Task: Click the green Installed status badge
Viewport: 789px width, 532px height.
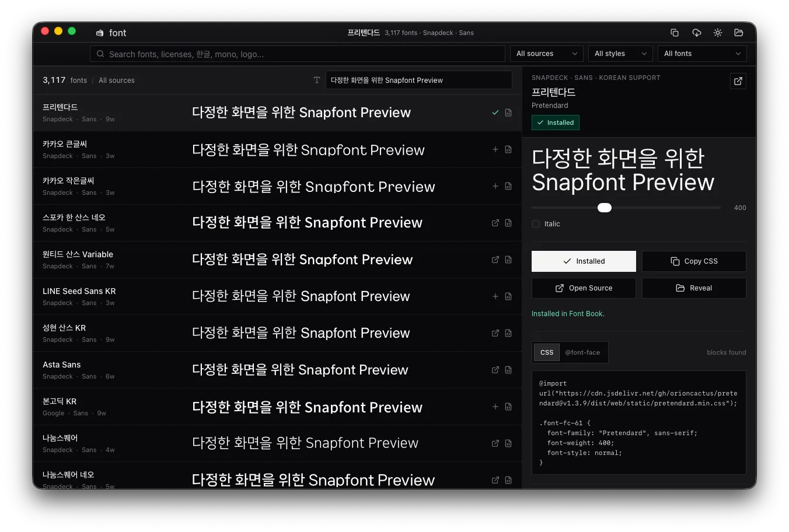Action: pos(556,123)
